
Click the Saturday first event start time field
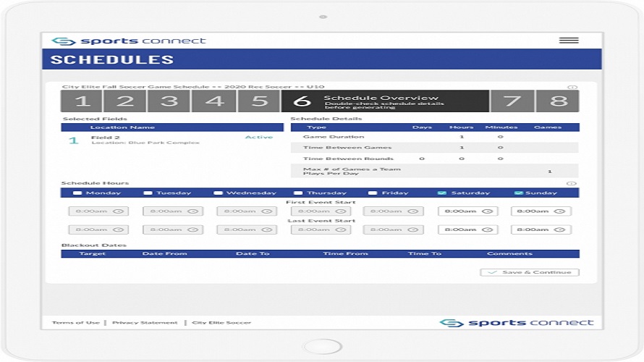(467, 211)
